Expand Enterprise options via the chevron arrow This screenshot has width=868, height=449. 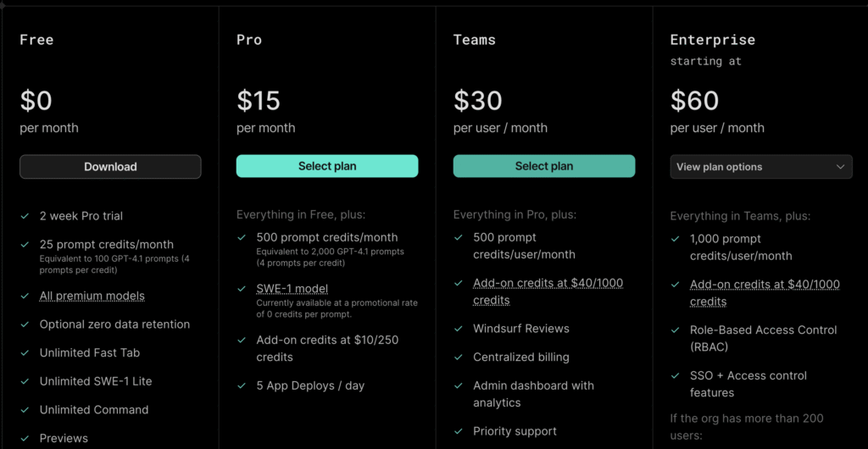840,166
